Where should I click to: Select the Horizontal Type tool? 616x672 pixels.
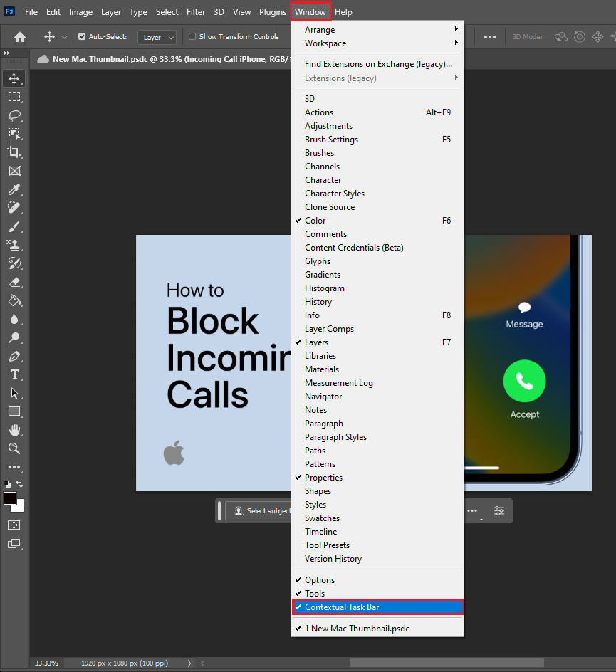[x=14, y=374]
